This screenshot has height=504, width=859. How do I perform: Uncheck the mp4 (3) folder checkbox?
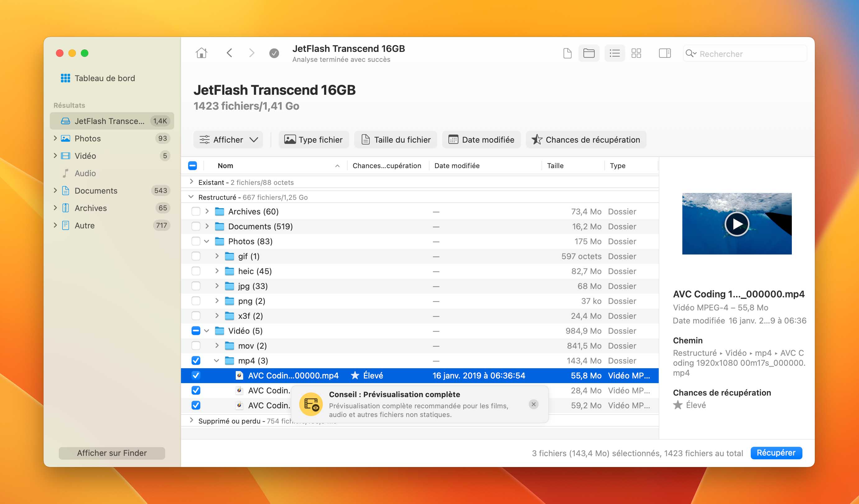point(196,361)
